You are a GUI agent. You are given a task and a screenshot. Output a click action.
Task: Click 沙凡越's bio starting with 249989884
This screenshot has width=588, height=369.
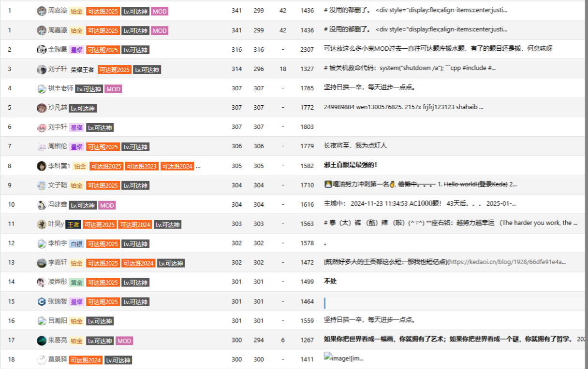[x=404, y=107]
